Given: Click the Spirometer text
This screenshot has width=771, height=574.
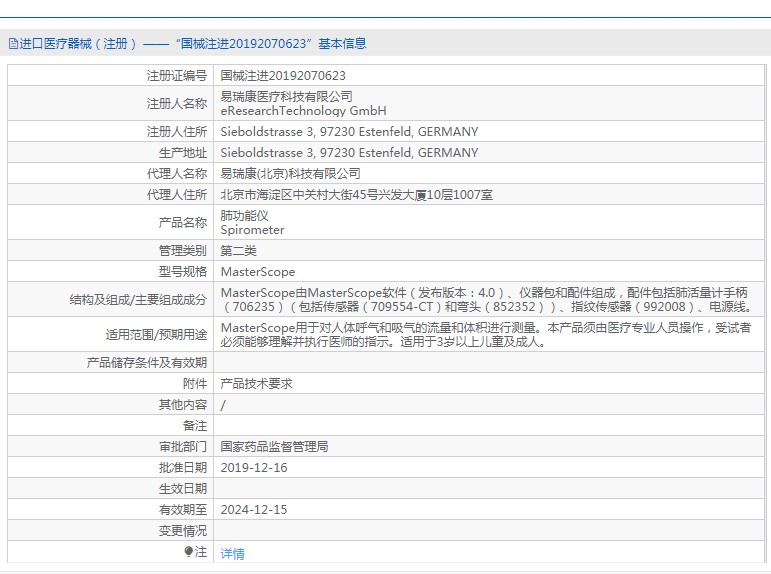Looking at the screenshot, I should click(x=252, y=230).
